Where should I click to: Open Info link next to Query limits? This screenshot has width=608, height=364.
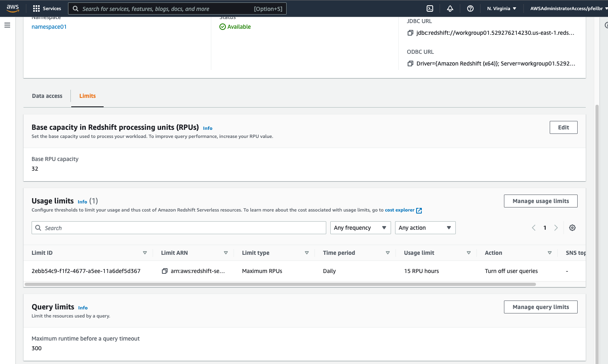pos(83,308)
